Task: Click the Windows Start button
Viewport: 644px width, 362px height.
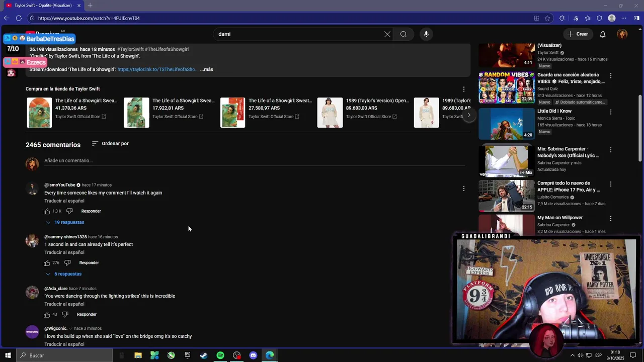Action: [8, 355]
